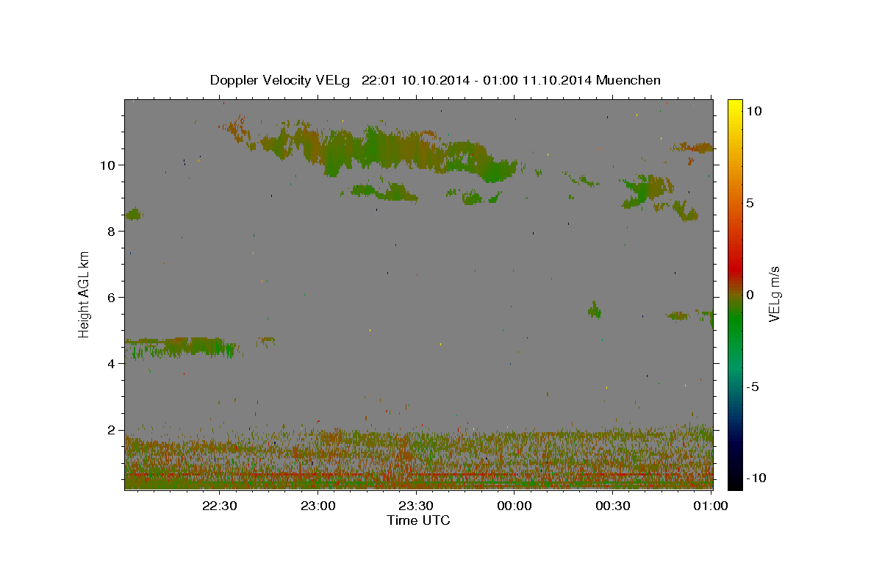
Task: Click the 00:00 time tick label
Action: tap(514, 506)
